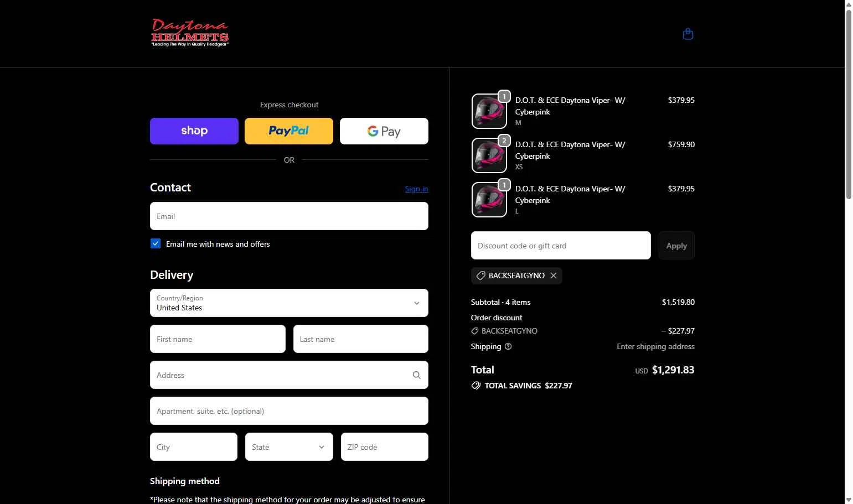Remove the BACKSEATGYNO discount code tag

click(x=554, y=276)
